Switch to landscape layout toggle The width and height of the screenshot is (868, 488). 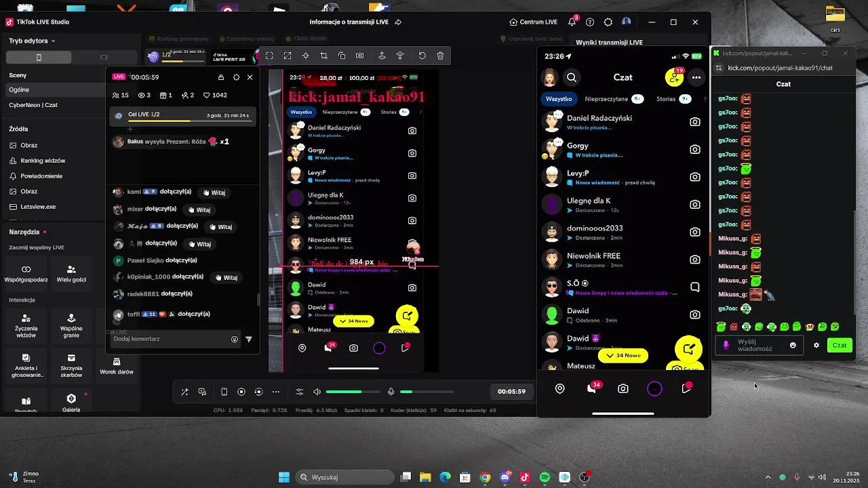point(104,58)
